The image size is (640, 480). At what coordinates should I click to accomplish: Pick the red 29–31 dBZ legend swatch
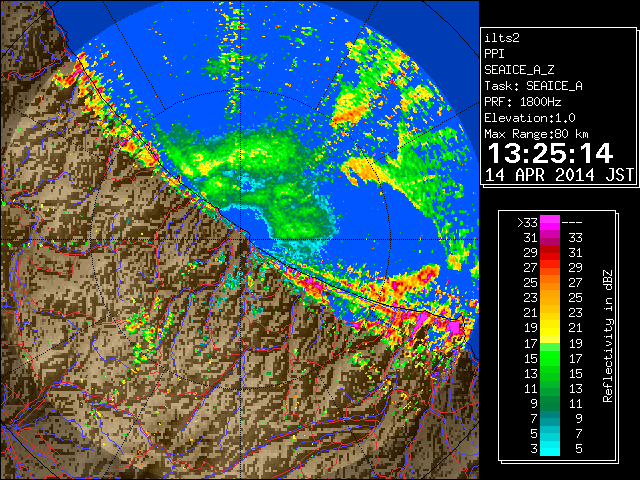(x=550, y=253)
